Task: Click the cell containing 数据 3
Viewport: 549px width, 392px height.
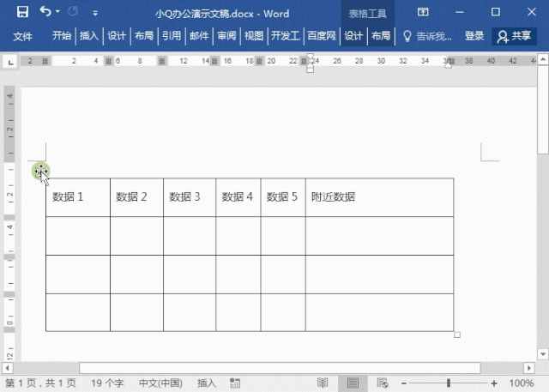Action: 190,197
